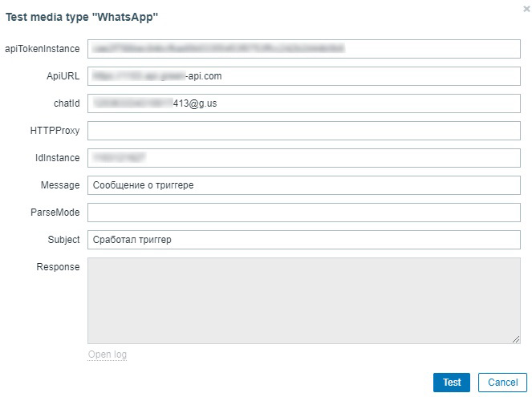532x397 pixels.
Task: Focus the apiTokenInstance input field
Action: [303, 49]
